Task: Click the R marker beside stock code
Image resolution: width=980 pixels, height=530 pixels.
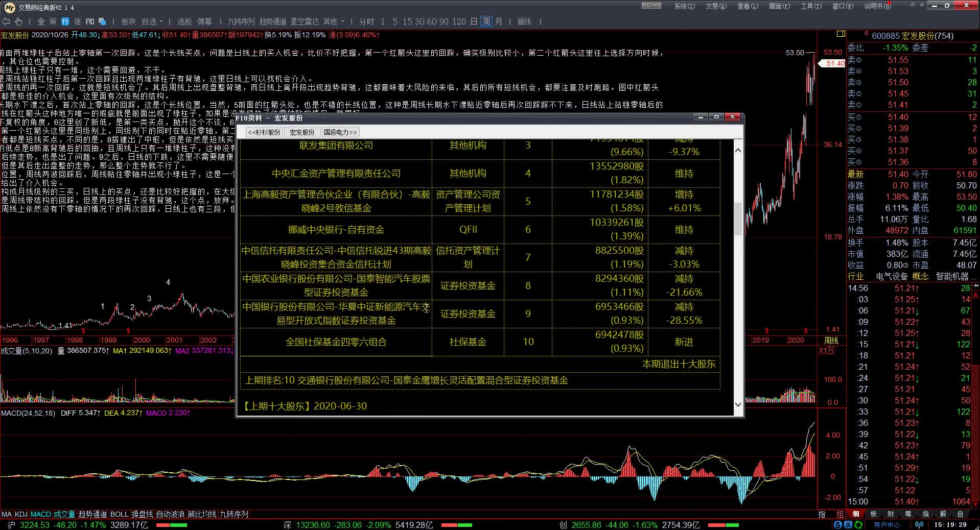Action: tap(867, 34)
